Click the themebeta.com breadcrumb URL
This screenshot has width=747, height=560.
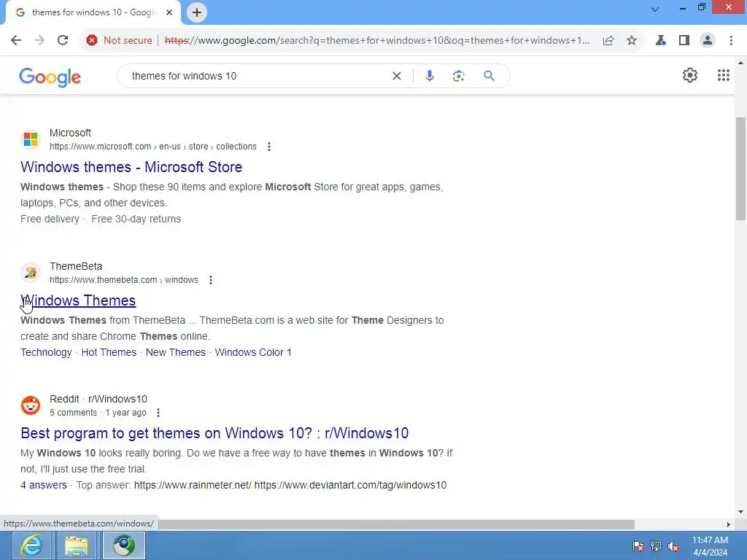tap(124, 280)
